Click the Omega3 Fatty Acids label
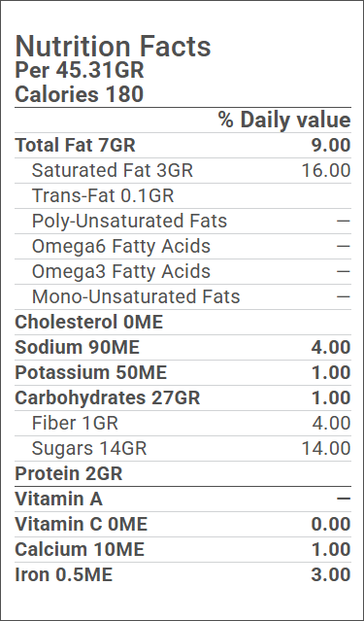The image size is (364, 621). coord(121,272)
